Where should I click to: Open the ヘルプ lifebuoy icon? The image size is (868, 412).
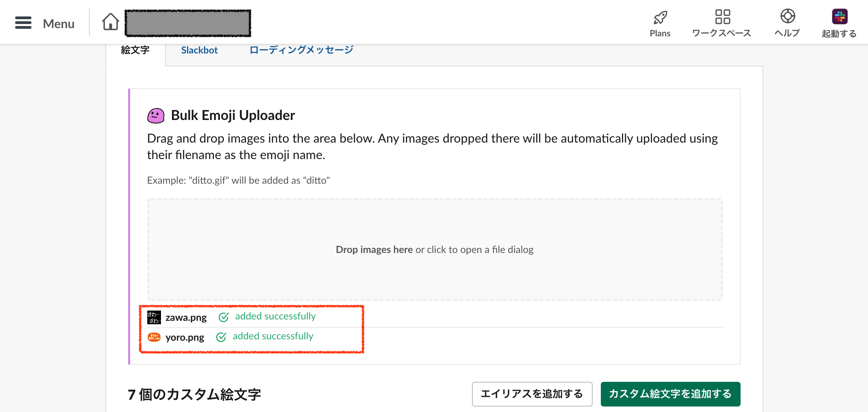[x=788, y=16]
